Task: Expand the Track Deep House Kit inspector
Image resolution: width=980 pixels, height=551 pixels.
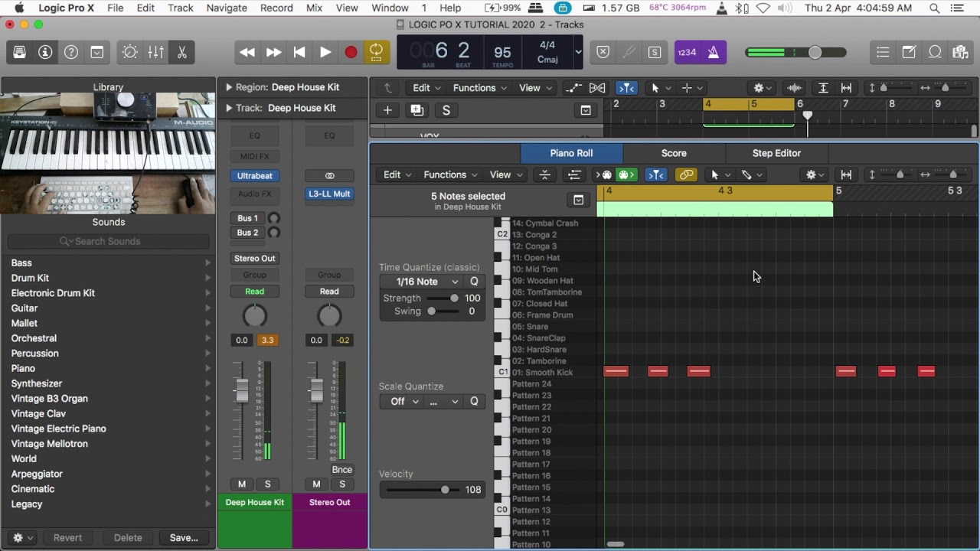Action: [x=229, y=108]
